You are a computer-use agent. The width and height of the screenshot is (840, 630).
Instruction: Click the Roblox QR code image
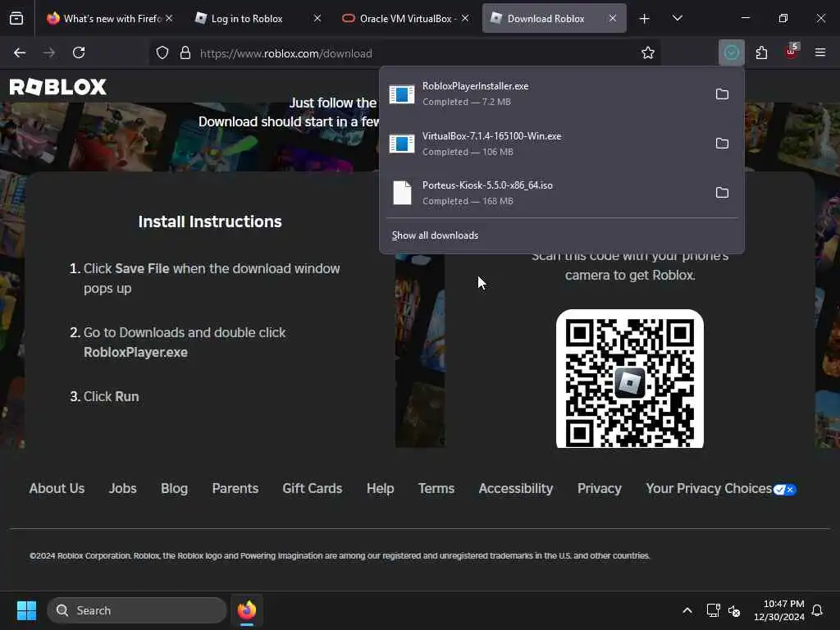point(630,378)
